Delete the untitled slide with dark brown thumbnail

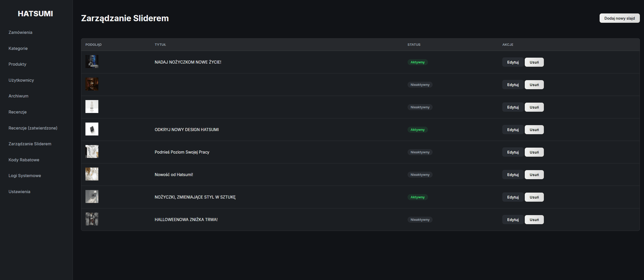pyautogui.click(x=534, y=85)
